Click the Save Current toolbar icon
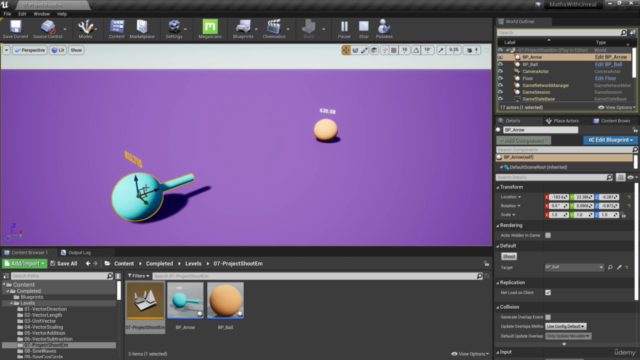This screenshot has width=640, height=360. point(16,29)
